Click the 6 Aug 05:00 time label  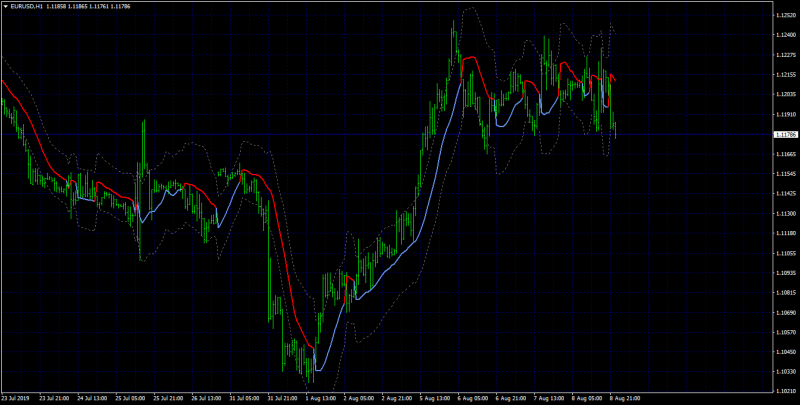[472, 398]
